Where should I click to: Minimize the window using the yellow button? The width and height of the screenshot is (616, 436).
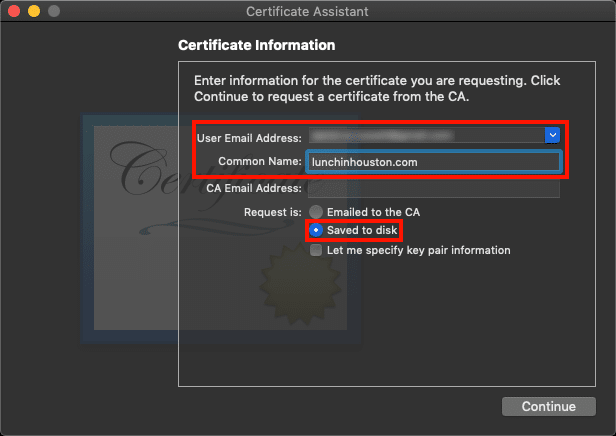(x=34, y=12)
